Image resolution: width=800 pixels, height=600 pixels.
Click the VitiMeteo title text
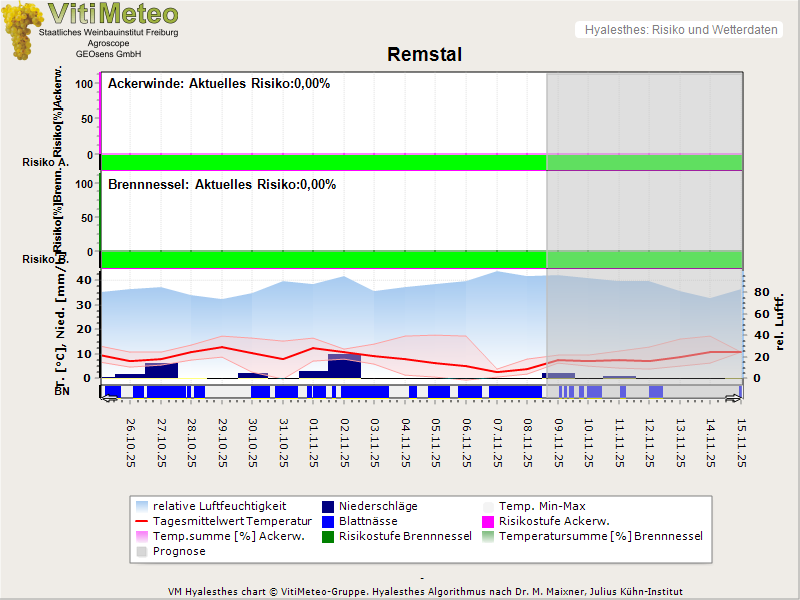[x=113, y=14]
